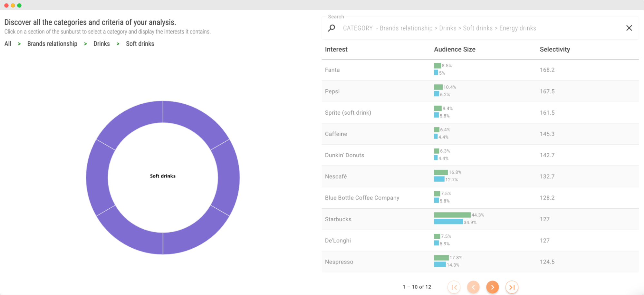The image size is (644, 295).
Task: Sort by Interest column header
Action: tap(336, 49)
